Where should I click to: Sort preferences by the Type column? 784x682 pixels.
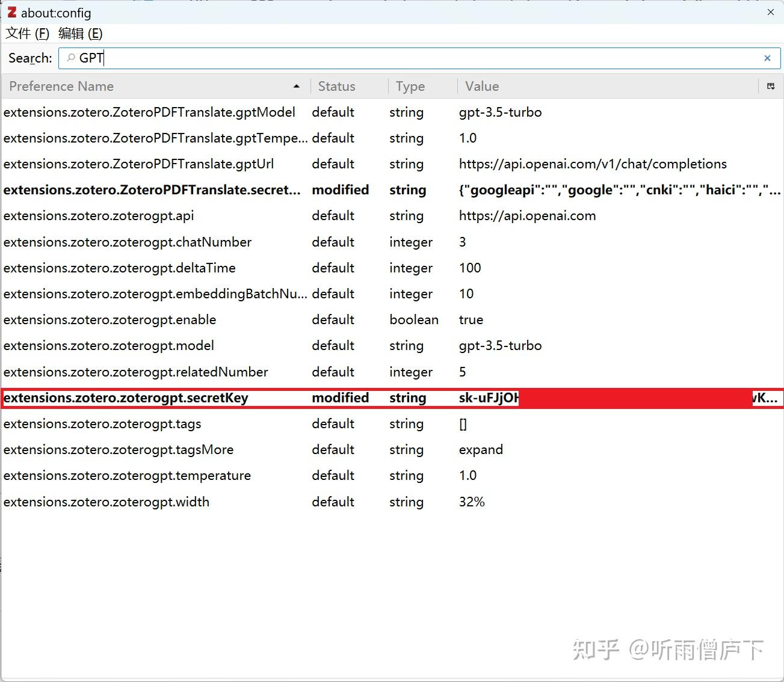410,86
